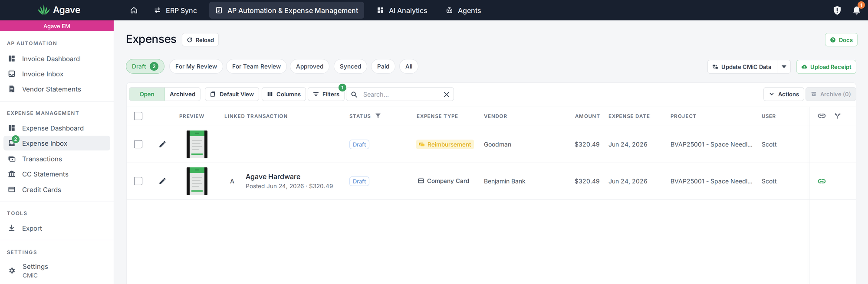Image resolution: width=868 pixels, height=284 pixels.
Task: Open the Actions dropdown
Action: tap(784, 94)
